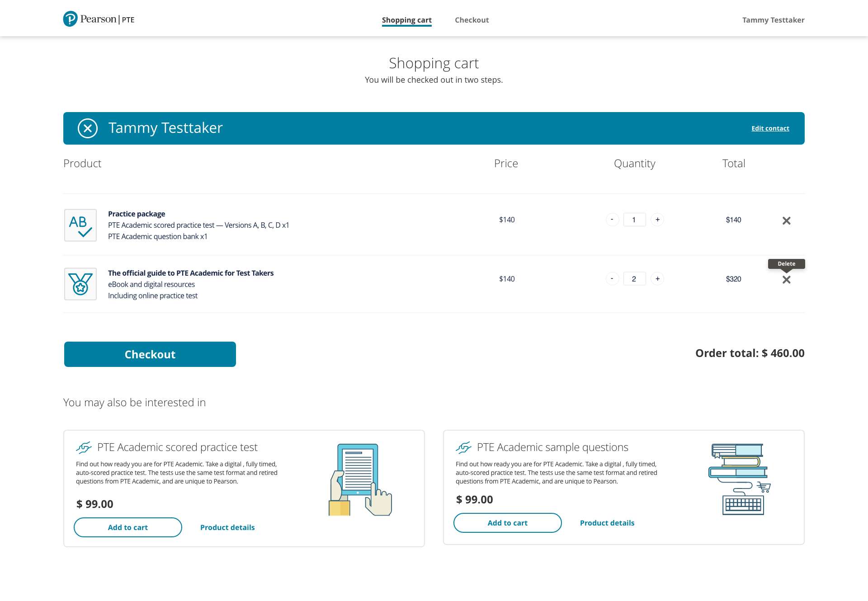Viewport: 868px width, 601px height.
Task: Open Tammy Testtaker account menu in header
Action: [x=773, y=20]
